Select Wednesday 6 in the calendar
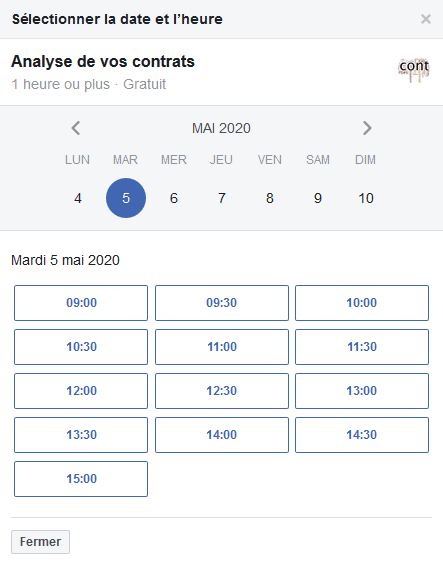The width and height of the screenshot is (443, 561). click(x=174, y=198)
